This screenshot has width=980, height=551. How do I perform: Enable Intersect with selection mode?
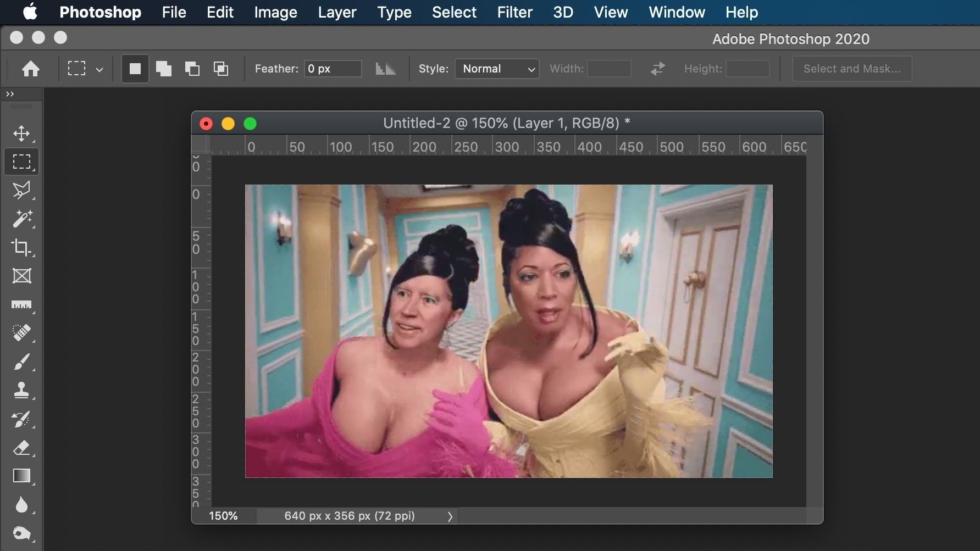(221, 69)
